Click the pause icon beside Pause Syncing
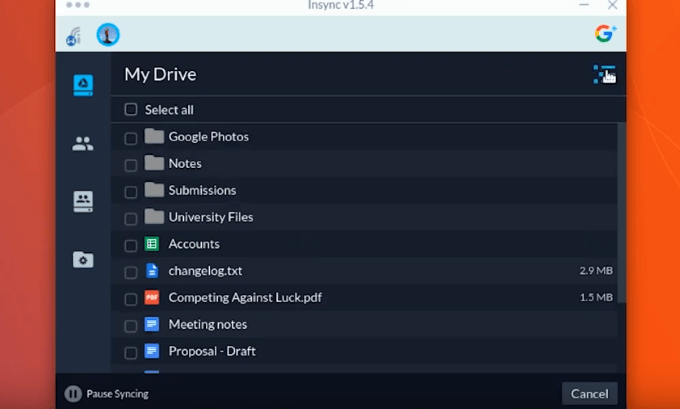The image size is (680, 409). [73, 394]
